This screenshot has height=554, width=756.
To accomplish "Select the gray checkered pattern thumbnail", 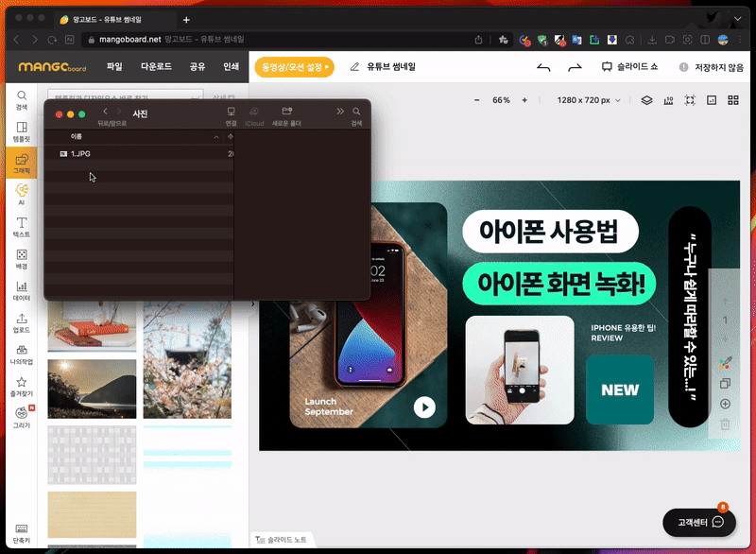I will [92, 455].
